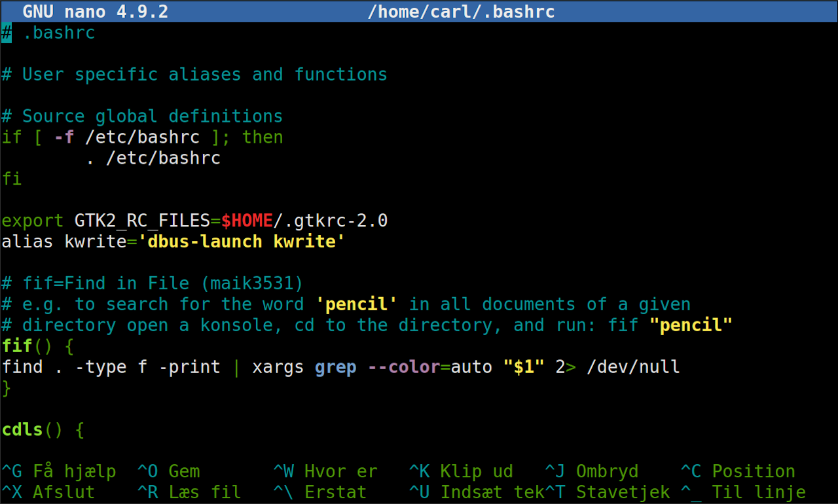This screenshot has width=838, height=504.
Task: Choose the ^J Ombryd shortcut
Action: [x=591, y=471]
